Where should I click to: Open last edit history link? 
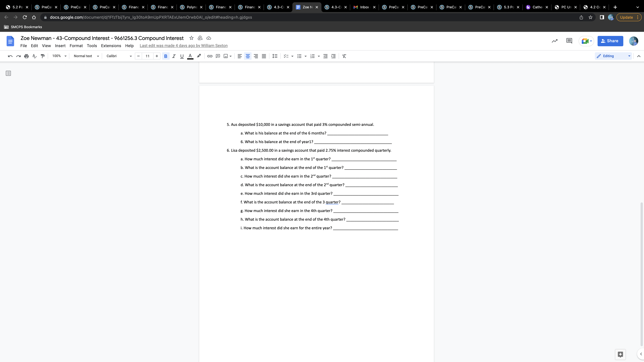pyautogui.click(x=184, y=46)
